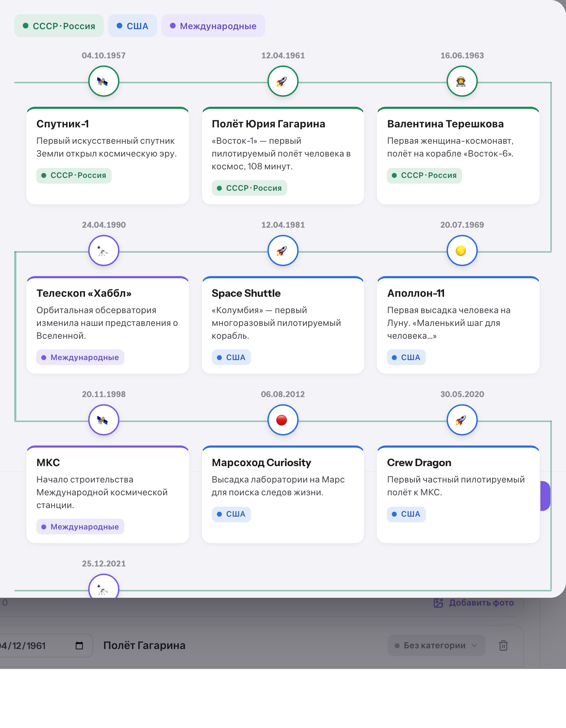Click the date label 24.04.1990
This screenshot has height=728, width=566.
[x=104, y=225]
